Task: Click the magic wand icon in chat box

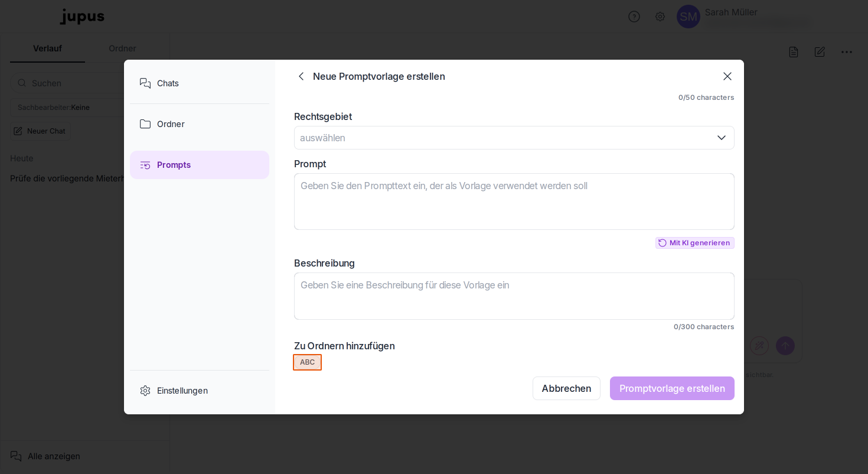Action: tap(759, 346)
